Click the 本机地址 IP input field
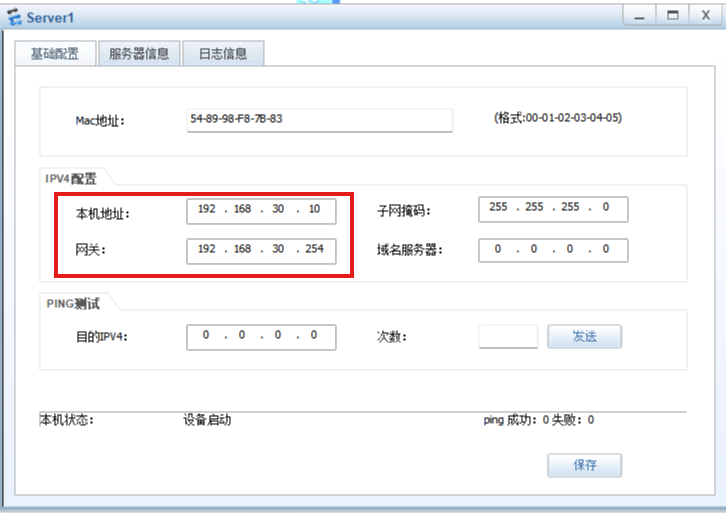Screen dimensions: 726x514 tap(261, 211)
